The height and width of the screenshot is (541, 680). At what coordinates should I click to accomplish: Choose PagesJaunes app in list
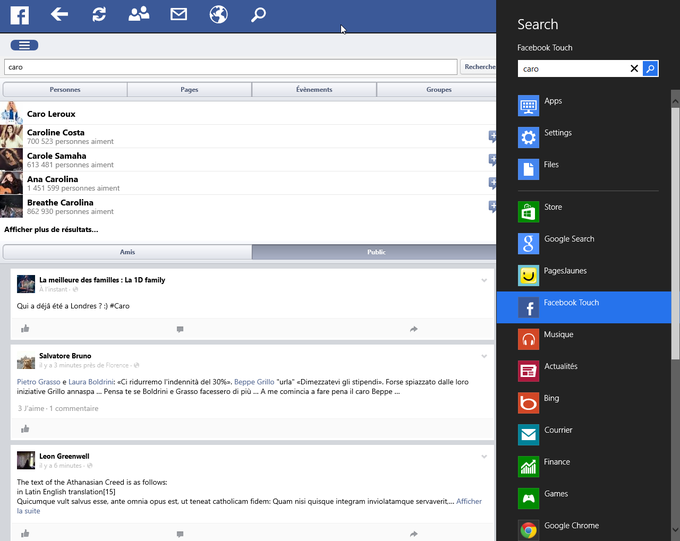pos(584,275)
